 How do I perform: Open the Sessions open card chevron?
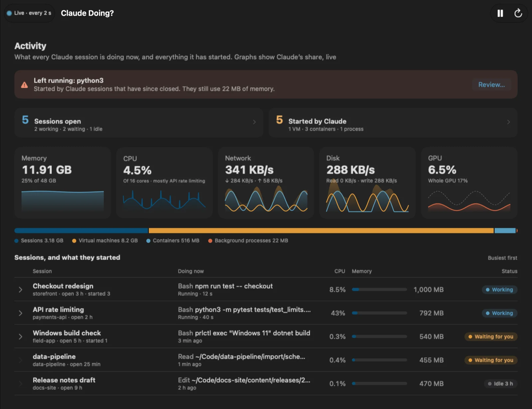tap(254, 122)
